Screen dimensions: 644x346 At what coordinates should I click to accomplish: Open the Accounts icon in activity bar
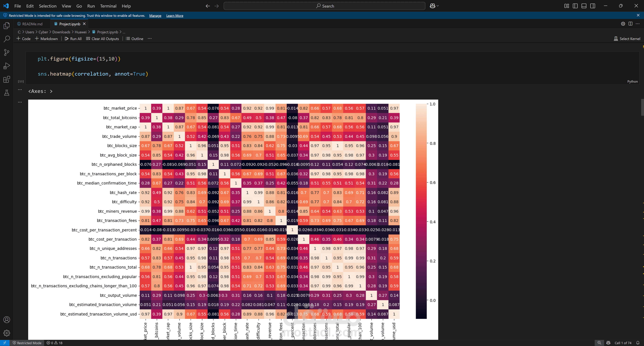[7, 320]
